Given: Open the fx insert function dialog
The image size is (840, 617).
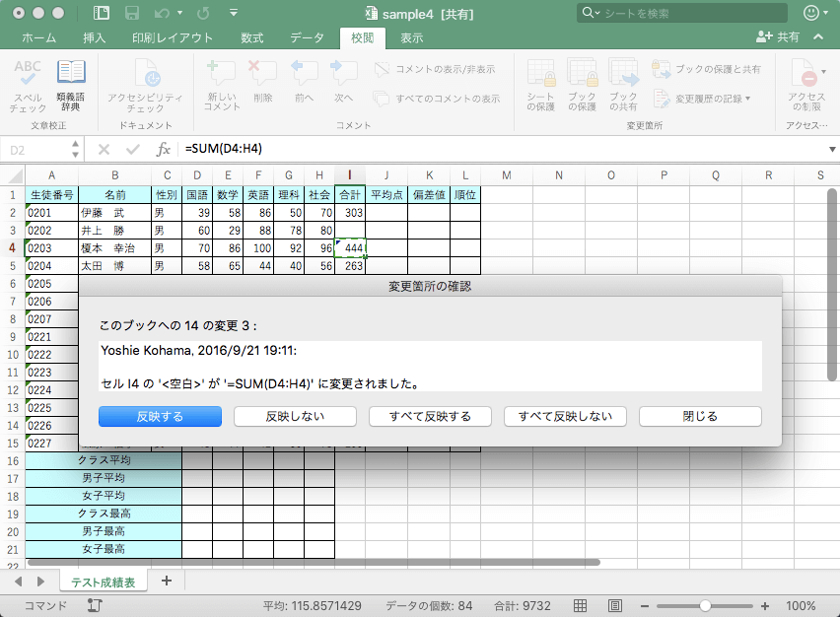Looking at the screenshot, I should pyautogui.click(x=163, y=150).
